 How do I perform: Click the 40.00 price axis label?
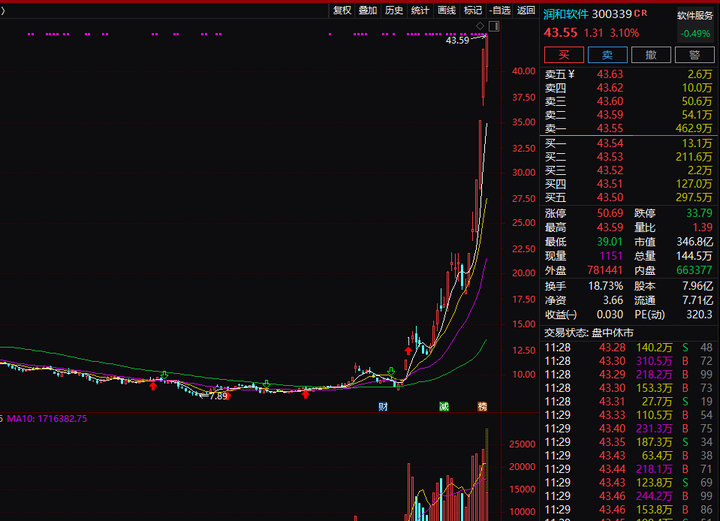click(x=524, y=71)
